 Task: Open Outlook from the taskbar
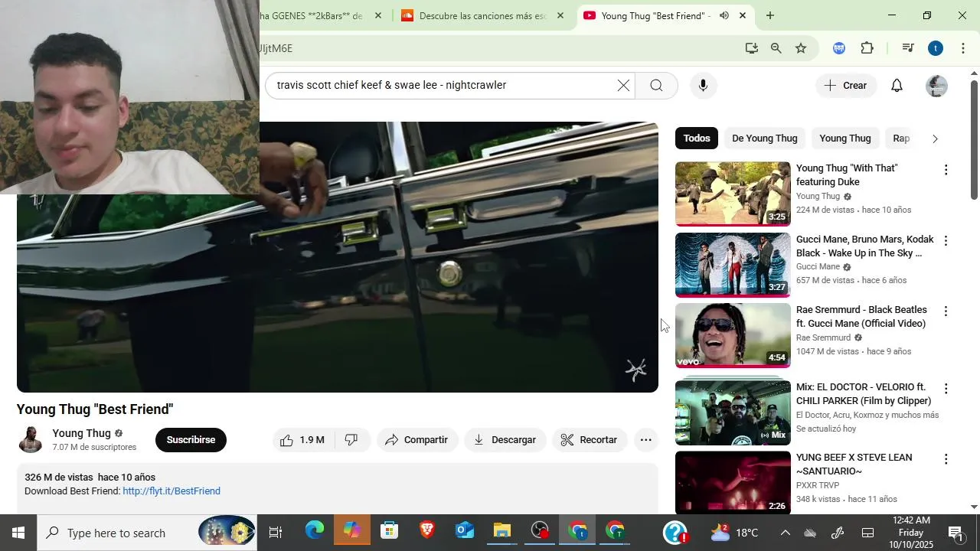pyautogui.click(x=465, y=531)
